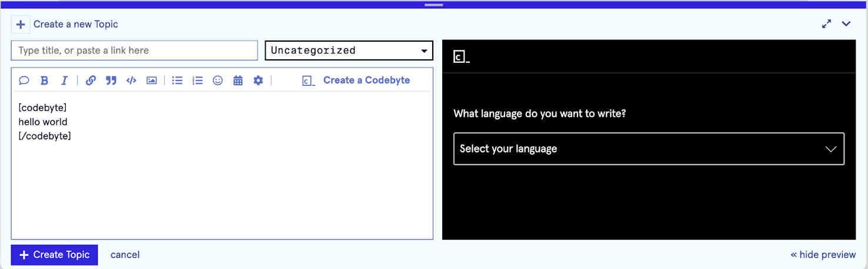Toggle fullscreen composer with the arrows icon

[x=827, y=24]
